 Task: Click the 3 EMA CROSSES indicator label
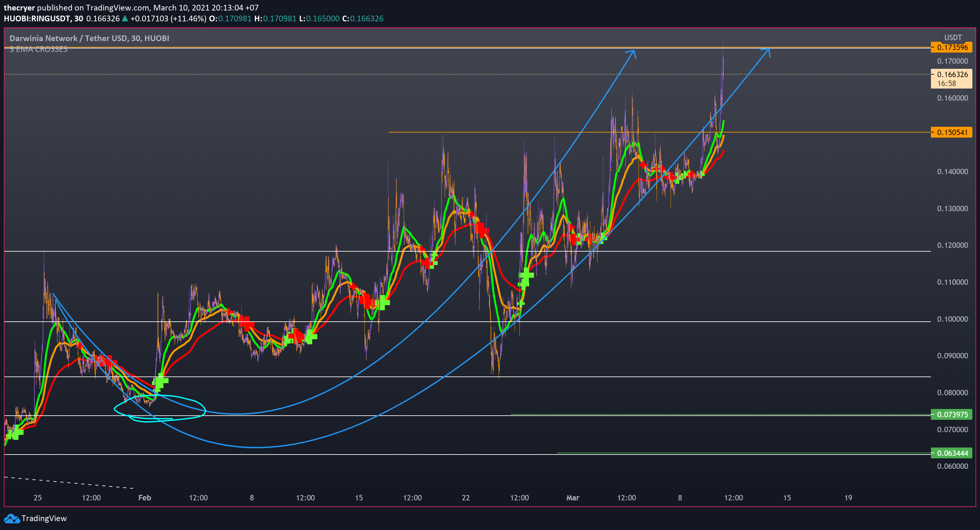point(39,49)
